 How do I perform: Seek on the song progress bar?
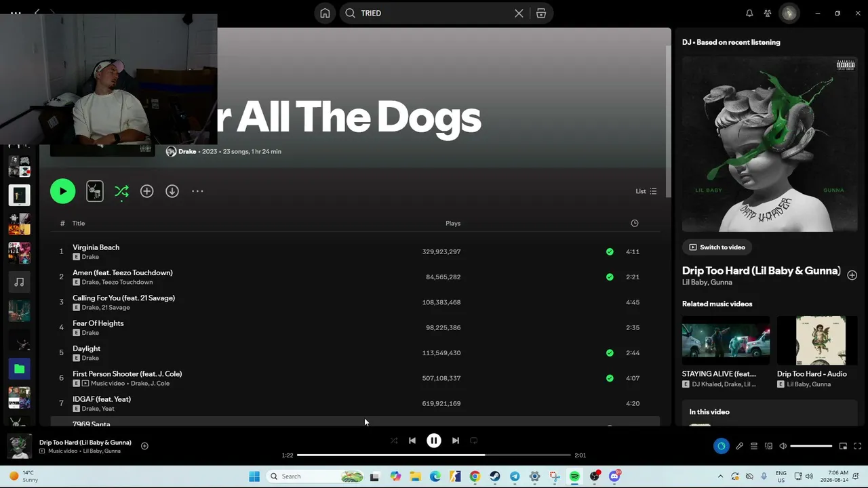[x=434, y=455]
